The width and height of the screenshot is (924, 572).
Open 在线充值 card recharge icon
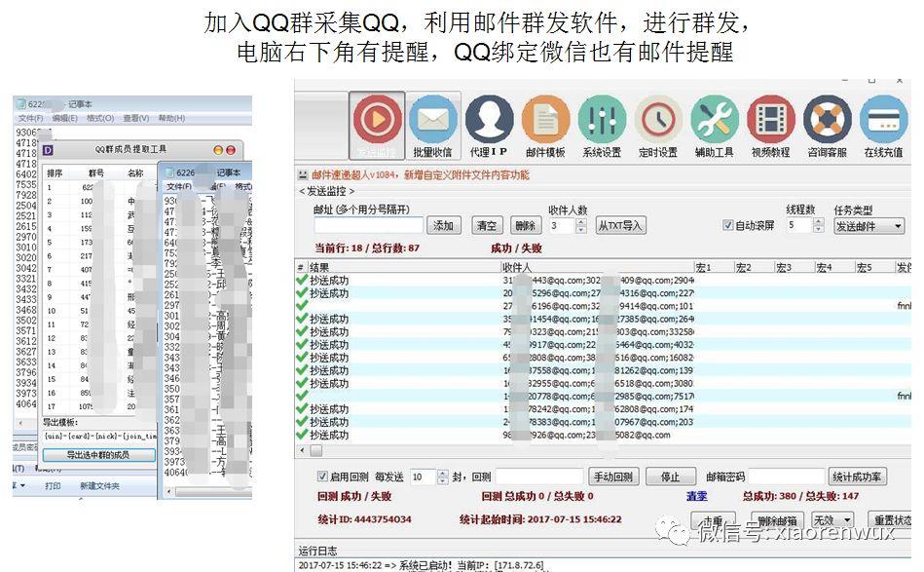883,120
